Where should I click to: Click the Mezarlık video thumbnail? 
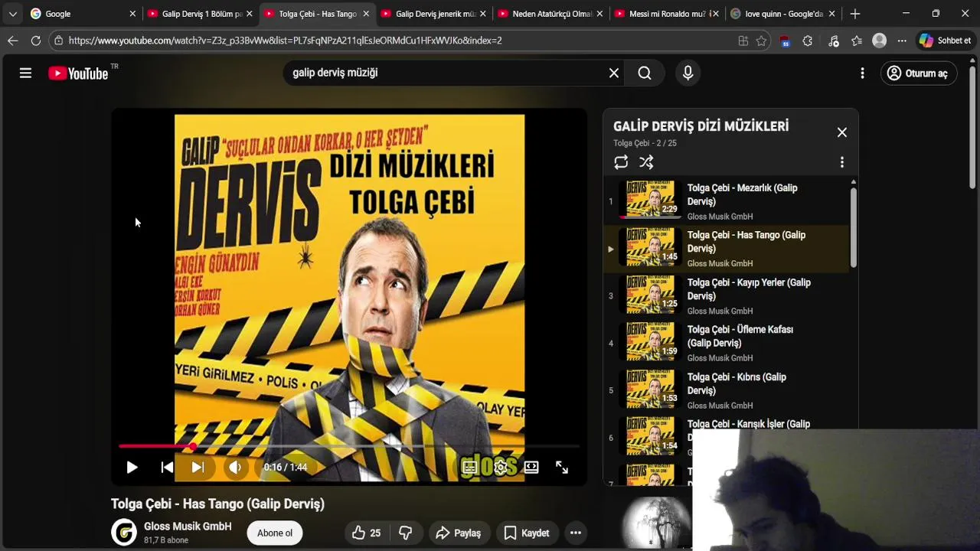650,199
